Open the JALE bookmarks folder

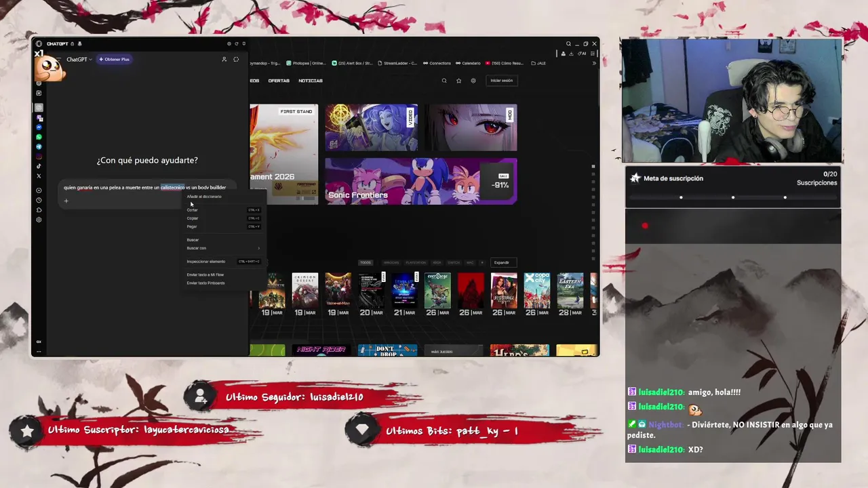538,63
